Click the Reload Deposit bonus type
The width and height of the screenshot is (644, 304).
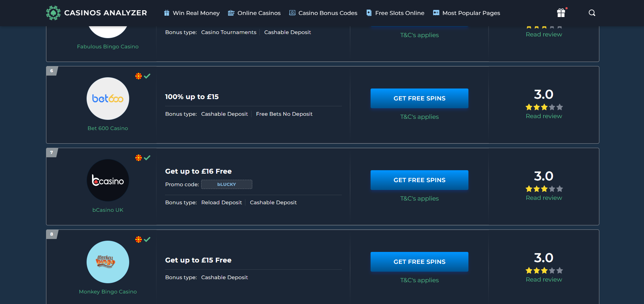222,203
